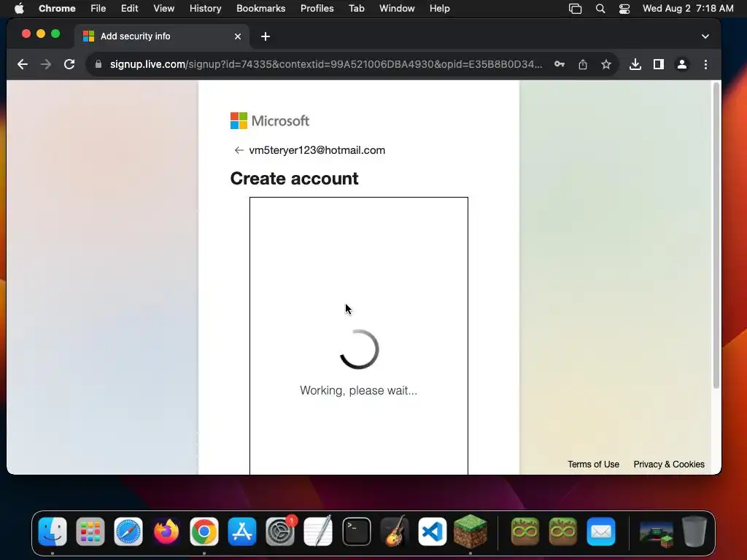Viewport: 747px width, 560px height.
Task: Open Launchpad from the Dock
Action: (90, 532)
